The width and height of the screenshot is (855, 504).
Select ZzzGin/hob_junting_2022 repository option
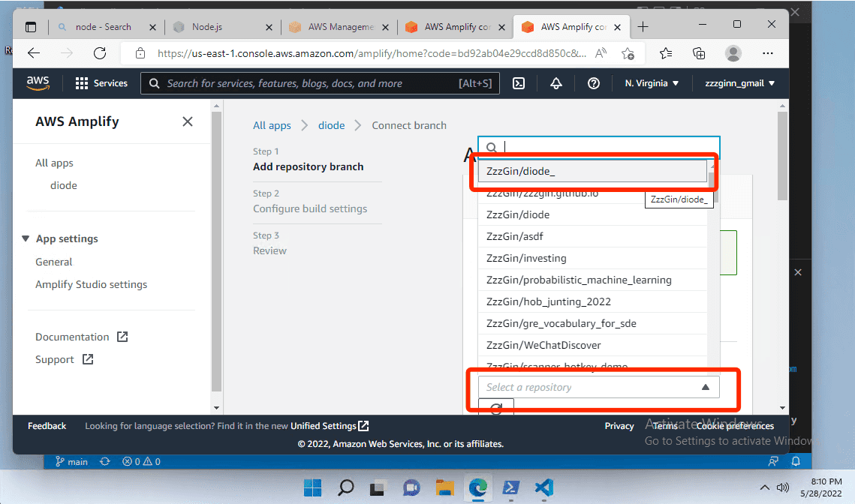coord(593,301)
